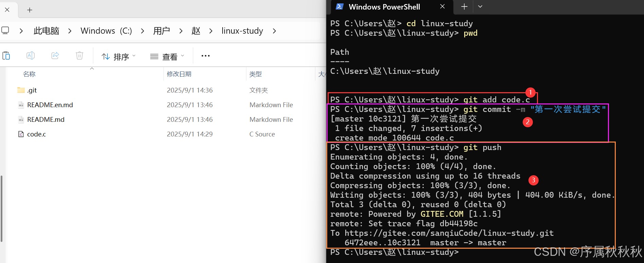Open the 排序 sort dropdown
644x263 pixels.
coord(119,56)
